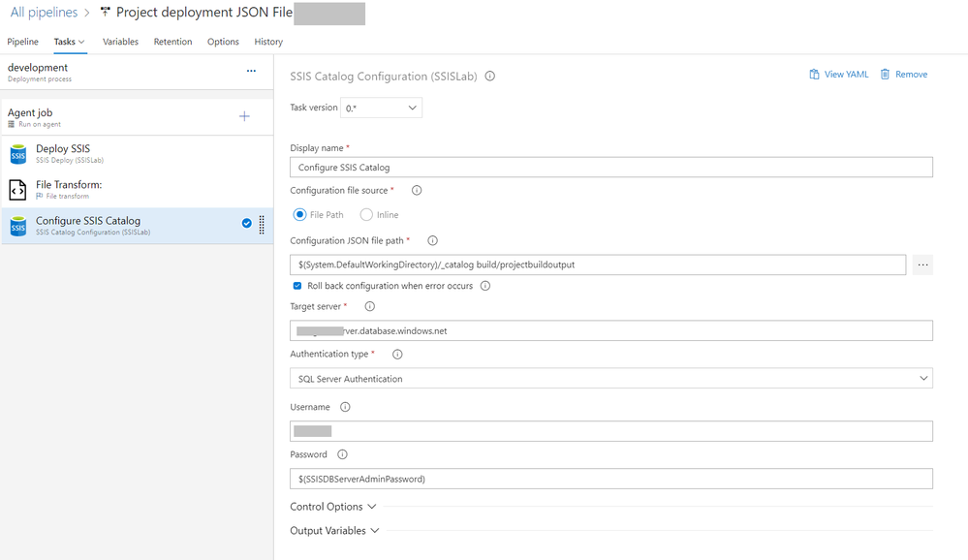Screen dimensions: 968x560
Task: Select the Deploy SSIS task icon
Action: (x=16, y=154)
